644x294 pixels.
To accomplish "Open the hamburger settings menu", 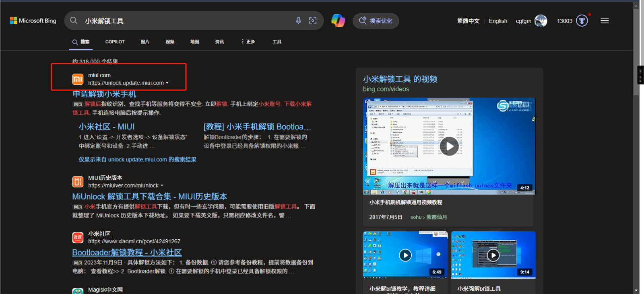I will [605, 21].
